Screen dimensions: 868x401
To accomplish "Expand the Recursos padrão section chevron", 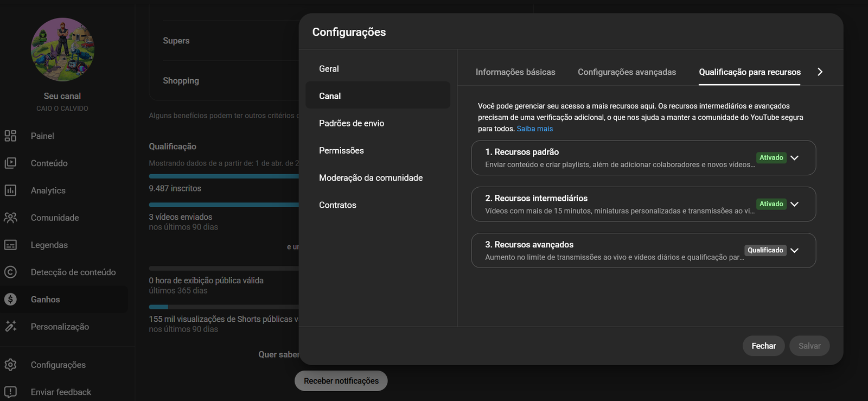I will pos(794,158).
